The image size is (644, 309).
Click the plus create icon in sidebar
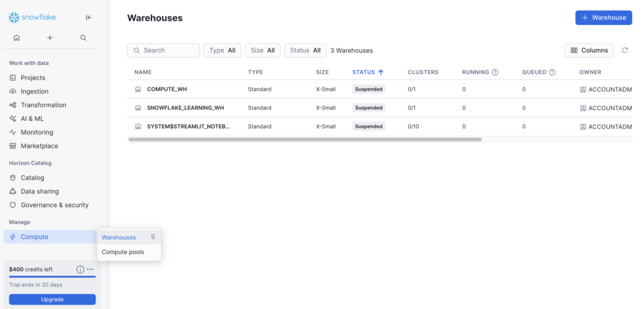tap(50, 38)
